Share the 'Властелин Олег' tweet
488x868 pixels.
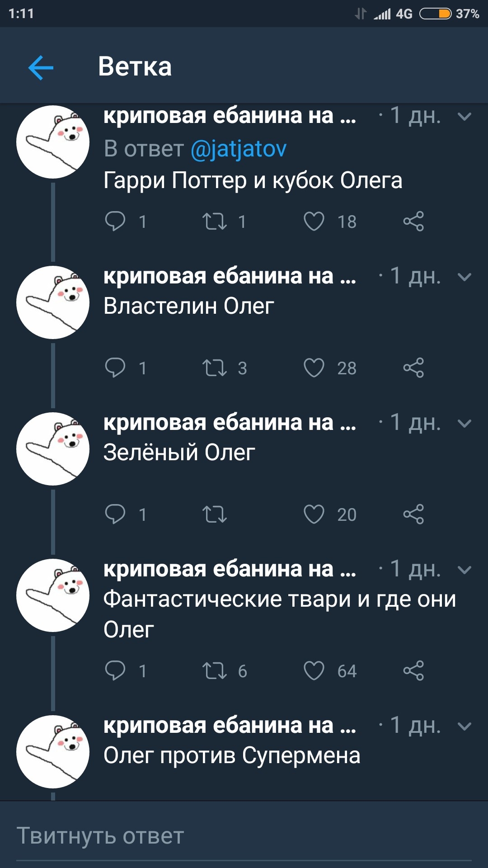click(x=413, y=368)
